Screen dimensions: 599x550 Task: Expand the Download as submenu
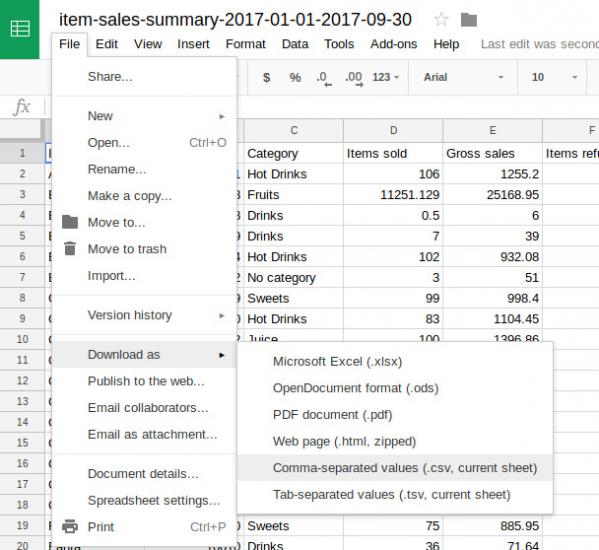pyautogui.click(x=144, y=355)
